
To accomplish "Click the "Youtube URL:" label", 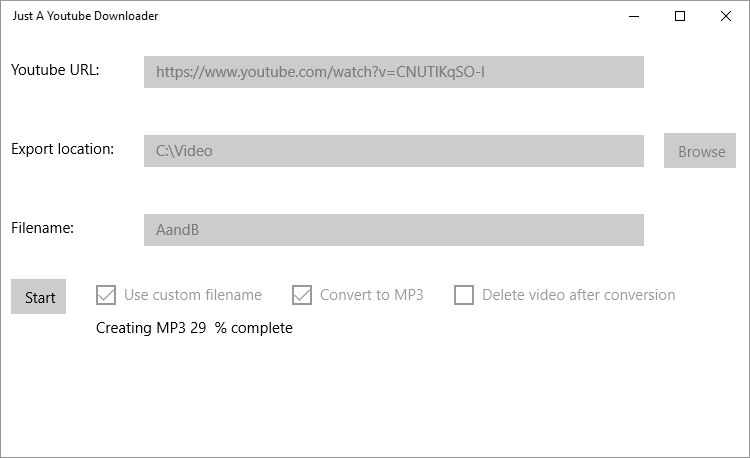I will pyautogui.click(x=55, y=70).
